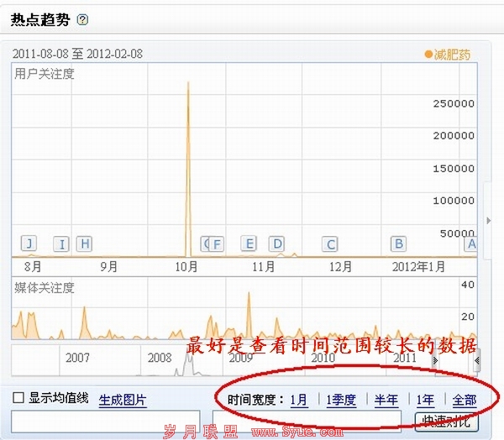Click news marker B near 2012年1月

click(398, 244)
